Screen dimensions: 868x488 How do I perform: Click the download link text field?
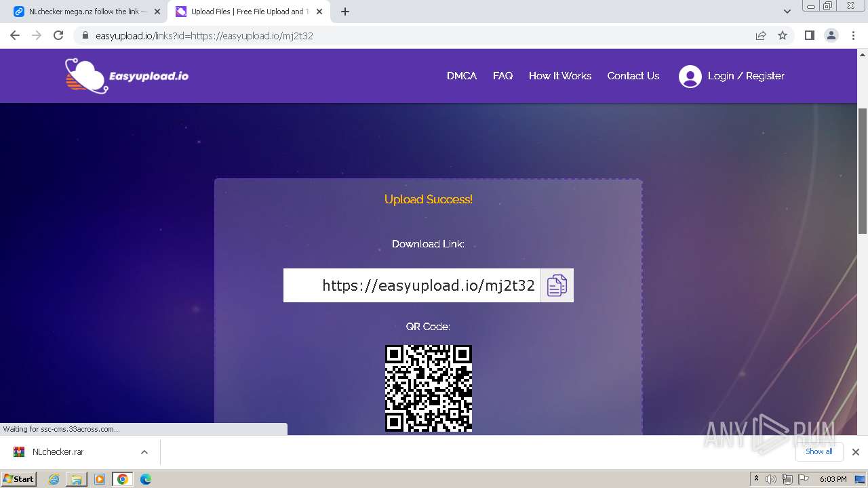pos(412,285)
